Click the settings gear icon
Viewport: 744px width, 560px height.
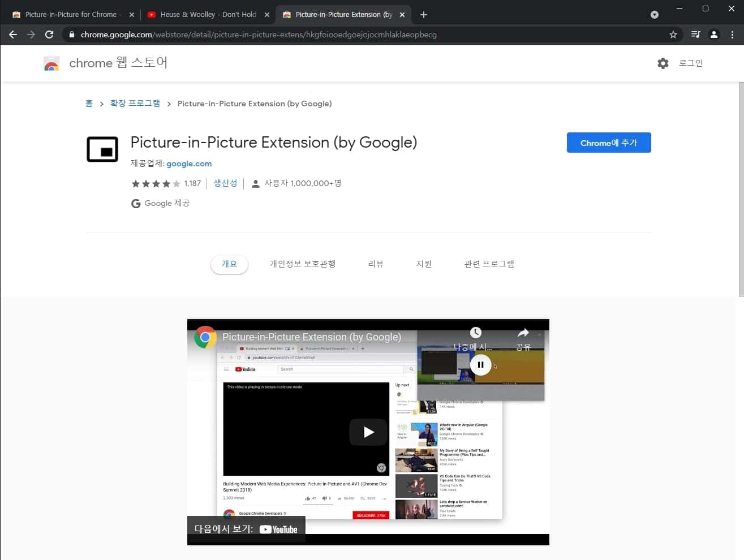pyautogui.click(x=663, y=63)
